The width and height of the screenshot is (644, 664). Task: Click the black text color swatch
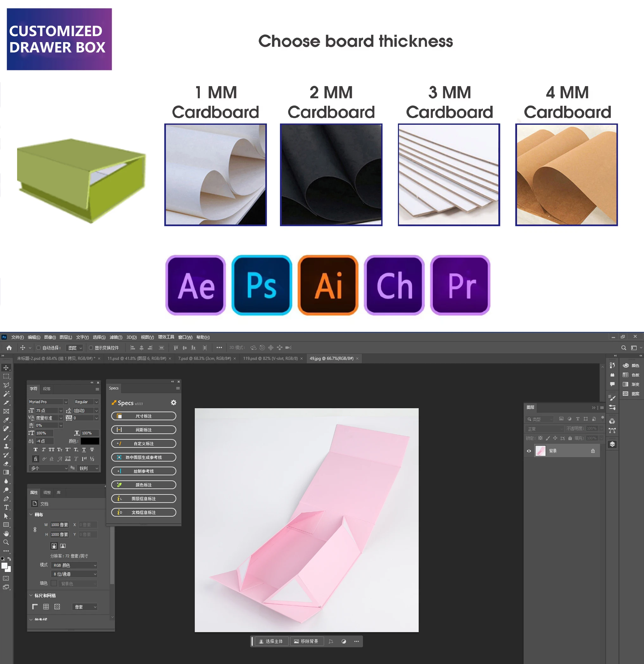pos(90,441)
